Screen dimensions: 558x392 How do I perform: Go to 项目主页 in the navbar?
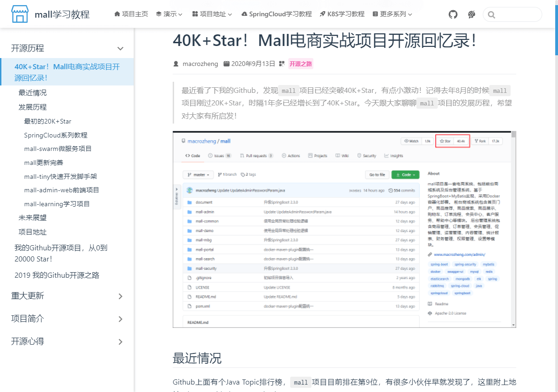(131, 14)
